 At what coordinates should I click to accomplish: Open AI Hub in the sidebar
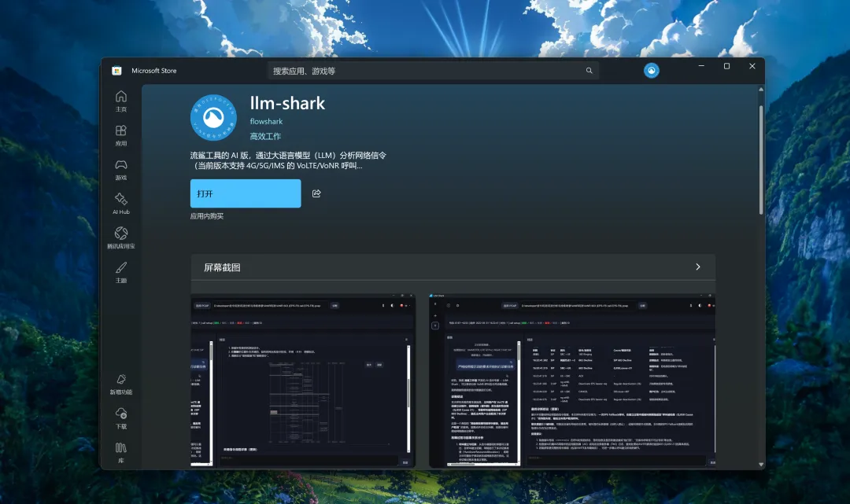point(121,204)
